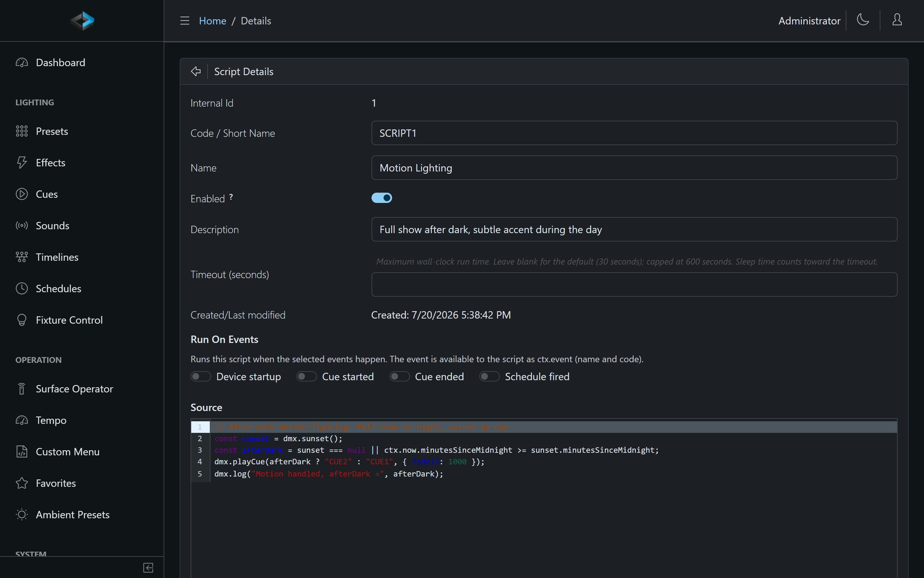Open the Favorites menu item
The width and height of the screenshot is (924, 578).
click(x=82, y=483)
